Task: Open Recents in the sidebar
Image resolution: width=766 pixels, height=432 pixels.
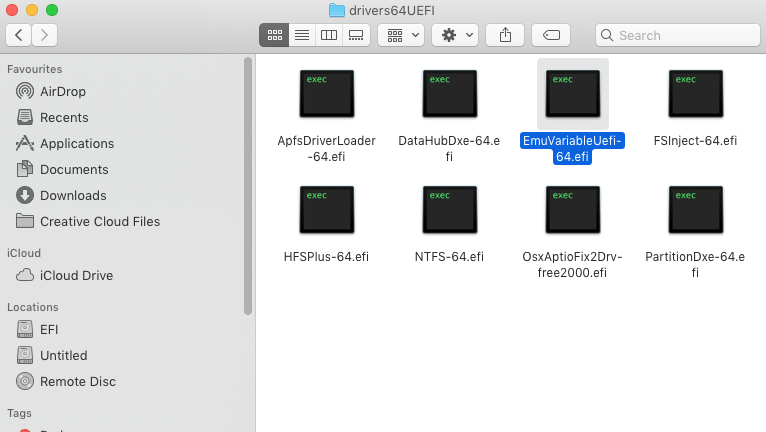Action: 64,117
